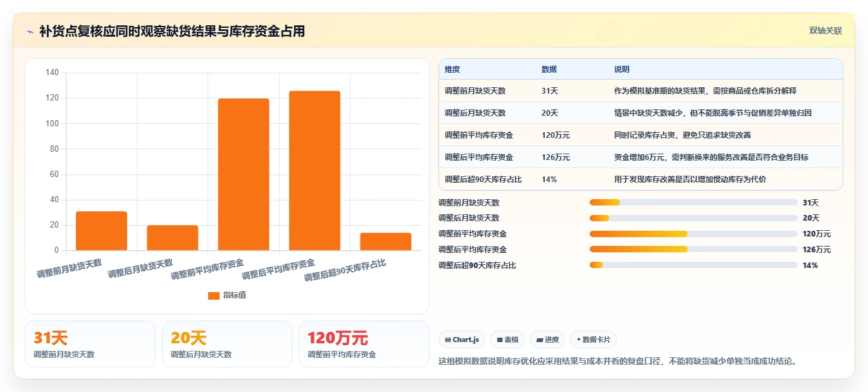The width and height of the screenshot is (868, 392).
Task: Select the 表格 tag button
Action: [507, 340]
